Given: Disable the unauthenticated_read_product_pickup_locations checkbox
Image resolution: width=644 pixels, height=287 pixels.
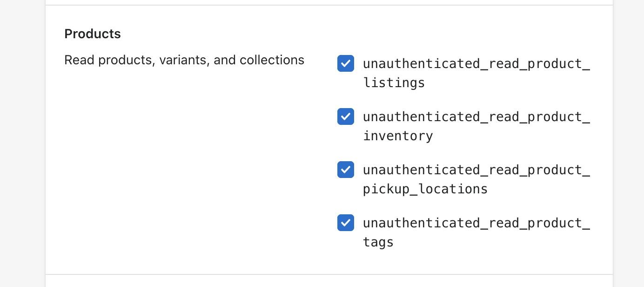Looking at the screenshot, I should 346,170.
